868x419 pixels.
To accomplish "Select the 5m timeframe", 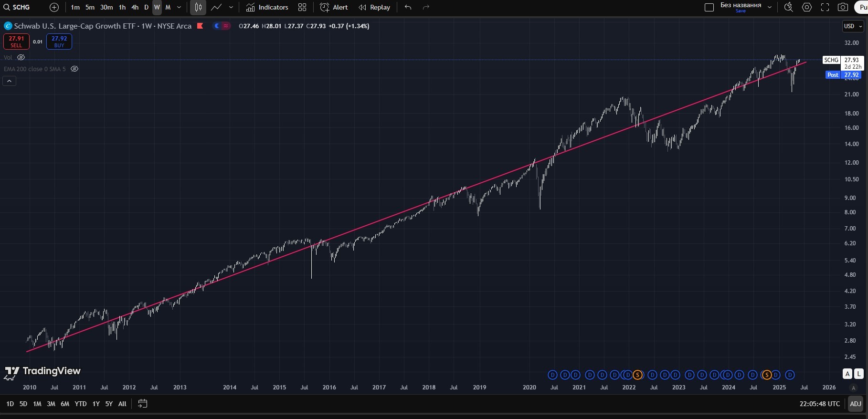I will 90,7.
